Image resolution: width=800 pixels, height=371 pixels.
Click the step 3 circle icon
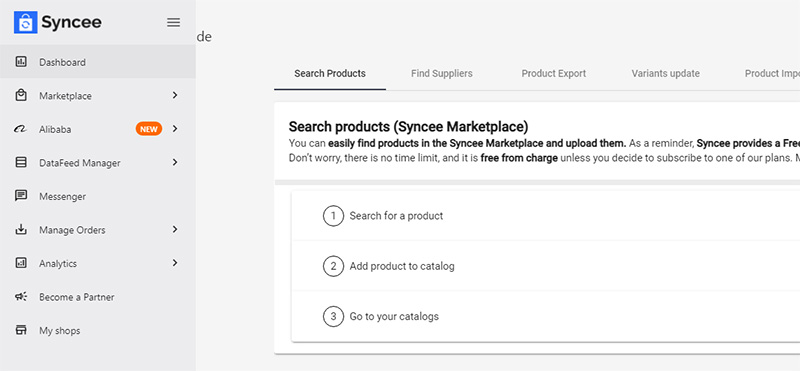pos(333,316)
